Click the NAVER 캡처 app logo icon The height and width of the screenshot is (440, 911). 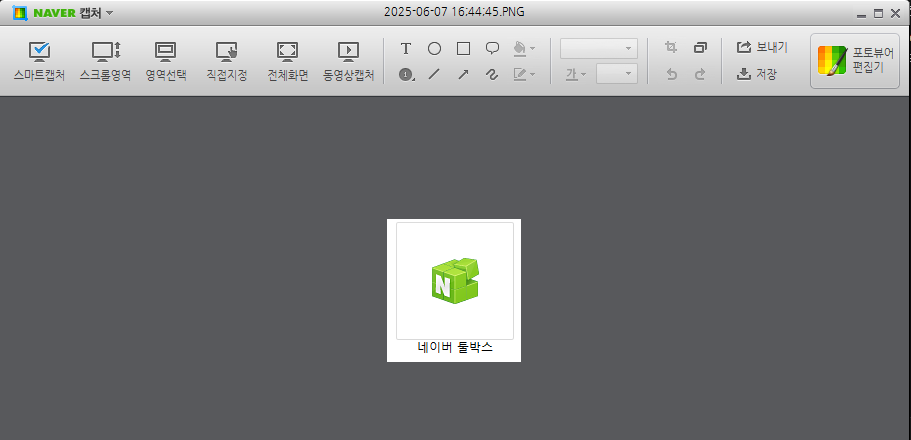click(x=20, y=13)
